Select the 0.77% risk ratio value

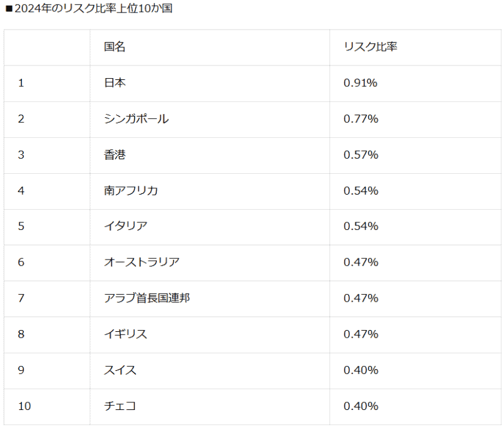(x=360, y=118)
